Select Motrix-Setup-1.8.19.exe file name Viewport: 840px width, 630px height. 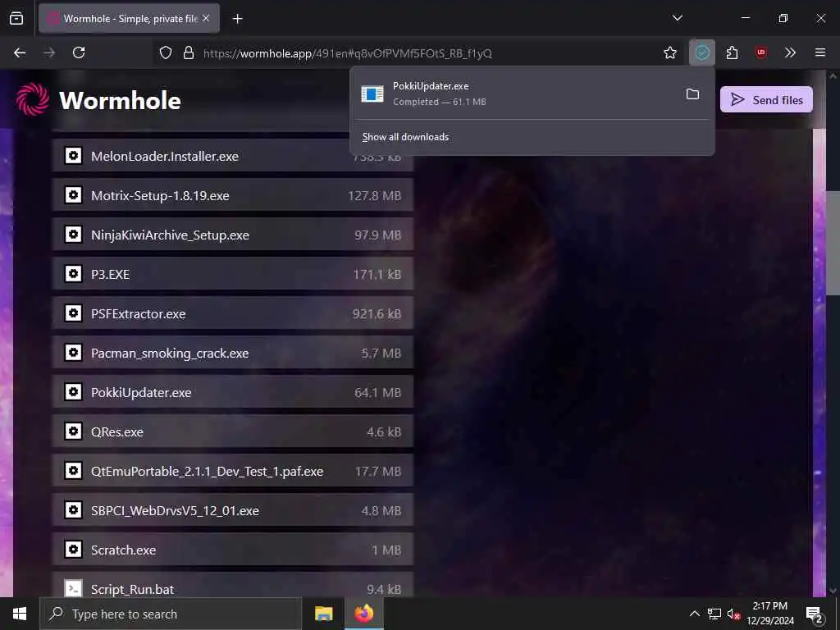pyautogui.click(x=160, y=196)
